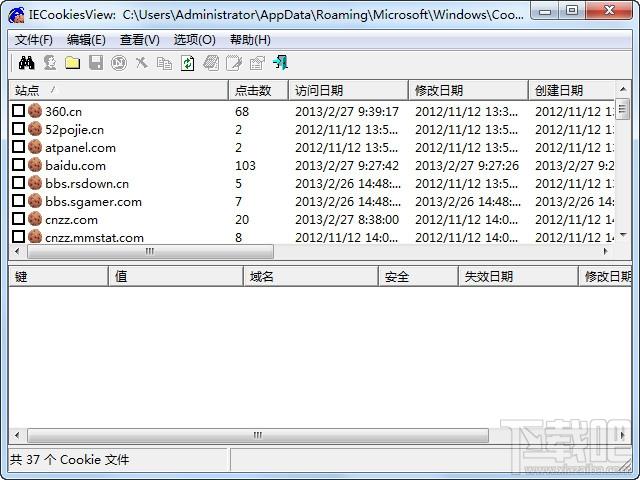Viewport: 640px width, 480px height.
Task: Tick the baidu.com checkbox
Action: [x=18, y=165]
